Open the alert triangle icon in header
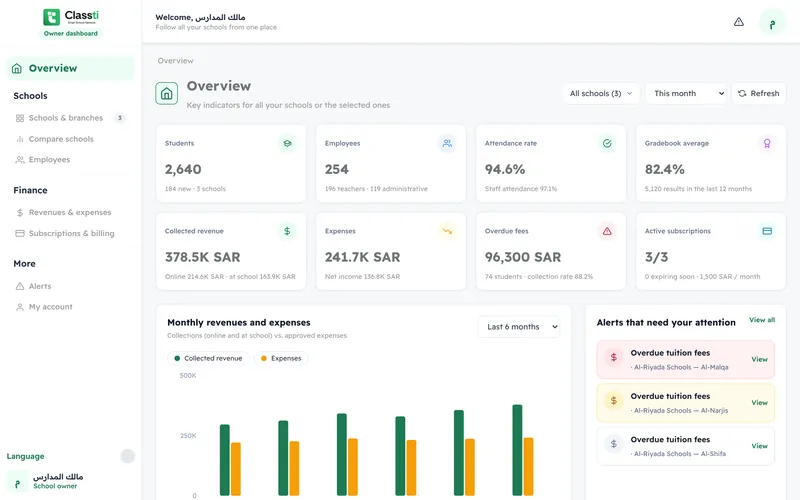800x500 pixels. 738,21
